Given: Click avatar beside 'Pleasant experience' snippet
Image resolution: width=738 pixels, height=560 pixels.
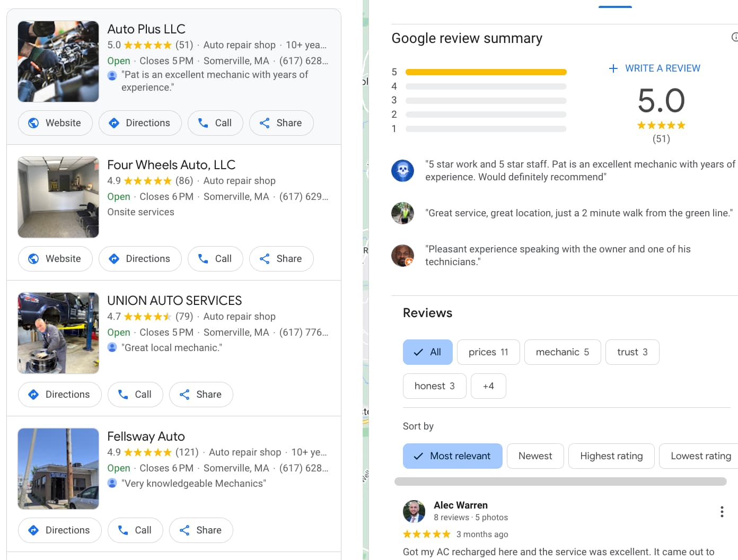Looking at the screenshot, I should [x=402, y=256].
